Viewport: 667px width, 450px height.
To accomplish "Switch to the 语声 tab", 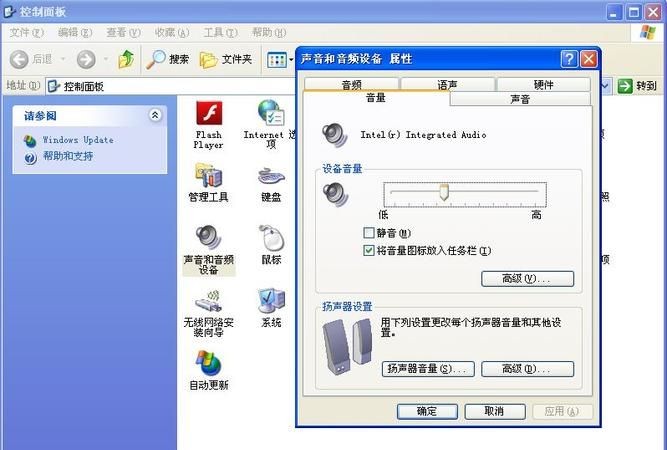I will [448, 84].
